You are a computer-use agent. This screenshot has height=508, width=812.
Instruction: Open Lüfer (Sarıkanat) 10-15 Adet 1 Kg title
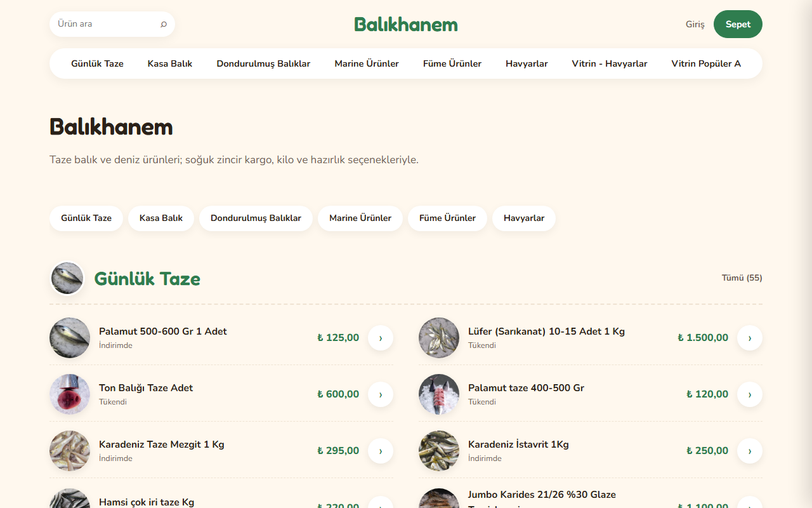[546, 331]
